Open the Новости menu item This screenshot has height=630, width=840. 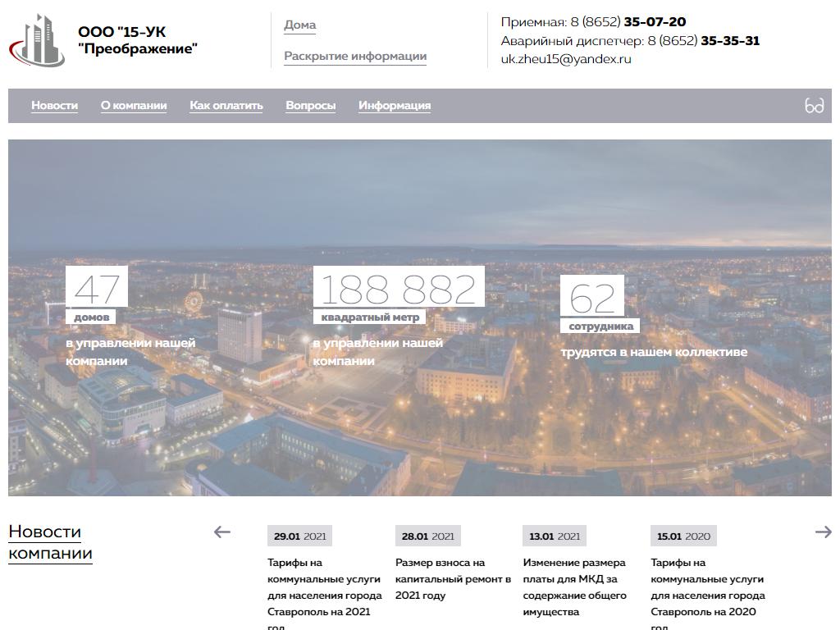point(54,106)
